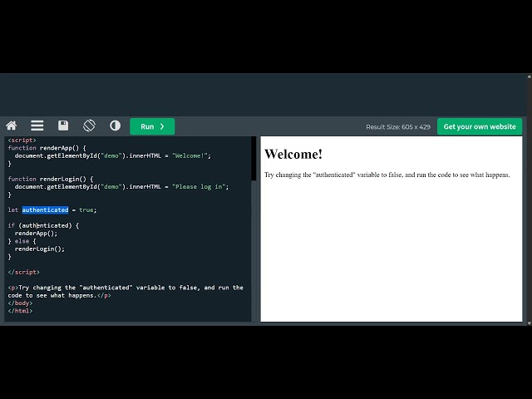Image resolution: width=532 pixels, height=399 pixels.
Task: Click the "Welcome!" string in code
Action: coord(190,155)
